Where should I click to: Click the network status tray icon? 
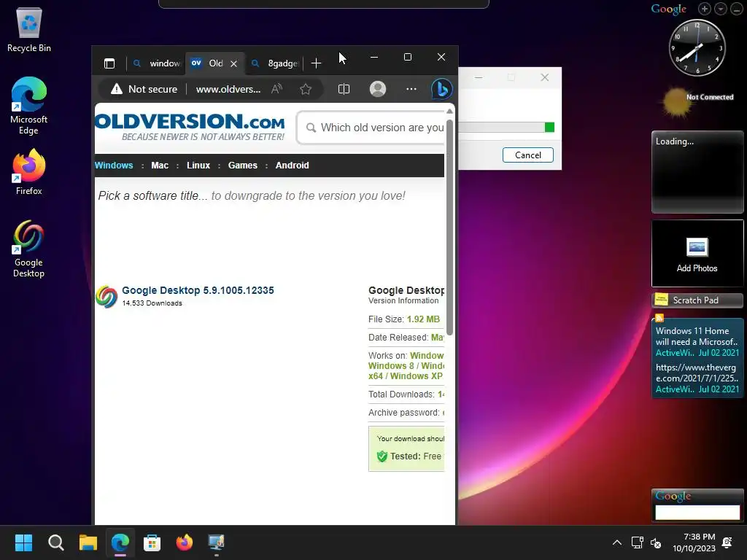coord(637,542)
